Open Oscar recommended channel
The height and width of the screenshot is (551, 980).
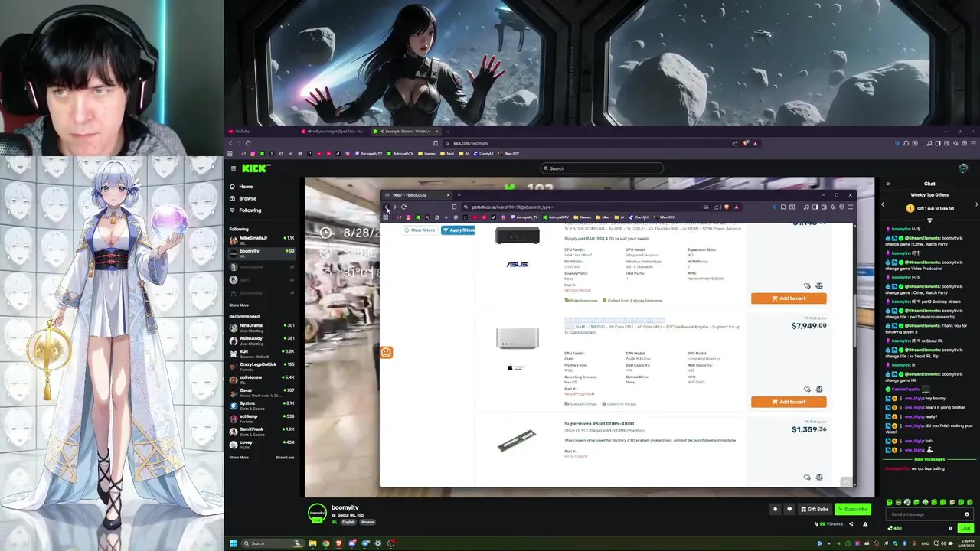coord(262,392)
